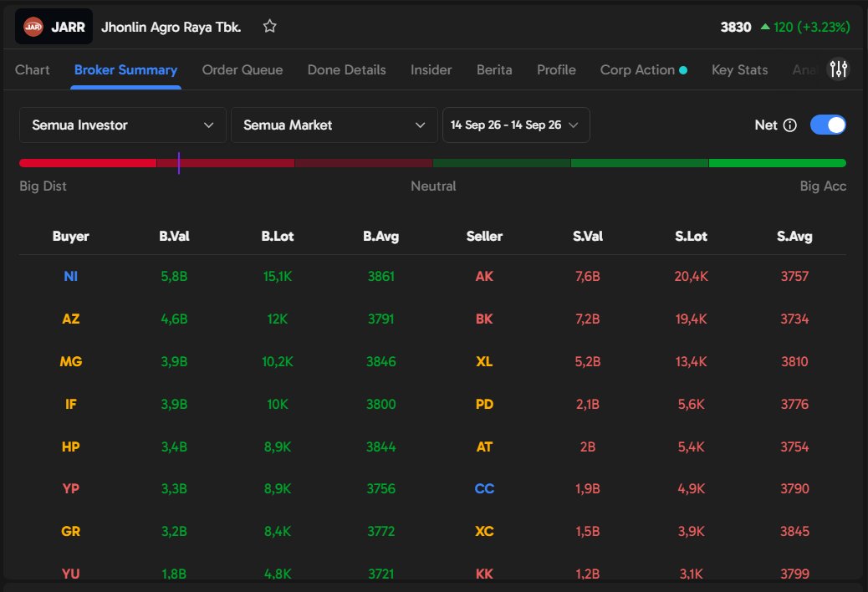Click AK's sell value 7,6B
The height and width of the screenshot is (592, 868).
588,276
